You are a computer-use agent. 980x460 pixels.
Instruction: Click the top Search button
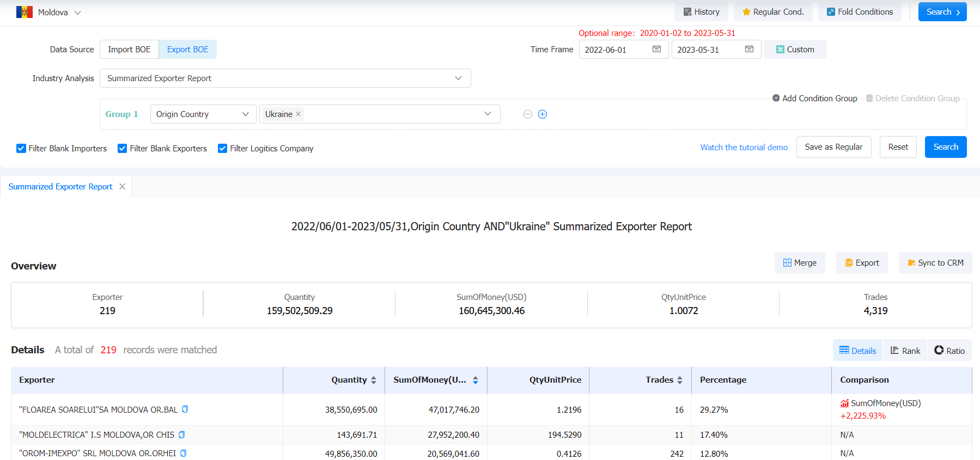[x=942, y=12]
